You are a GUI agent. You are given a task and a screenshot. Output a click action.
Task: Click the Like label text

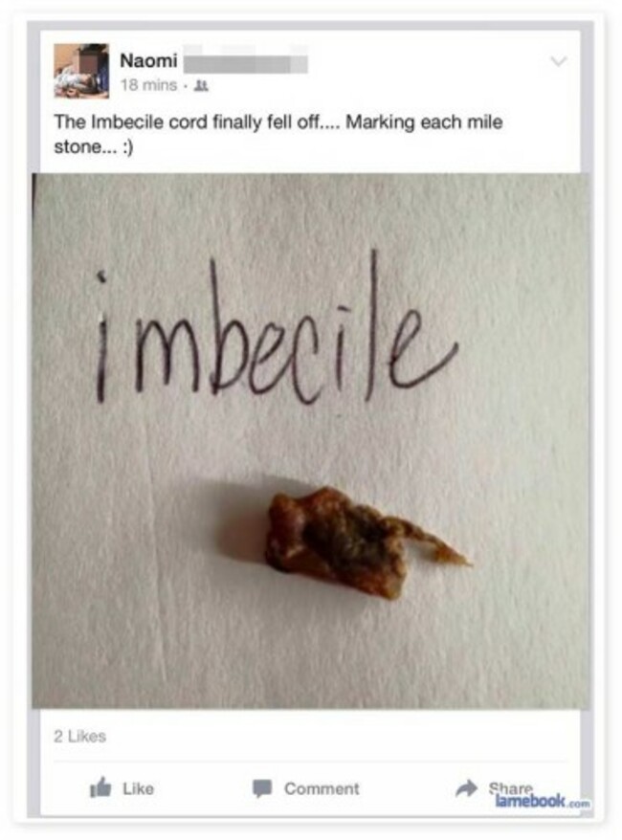click(138, 788)
